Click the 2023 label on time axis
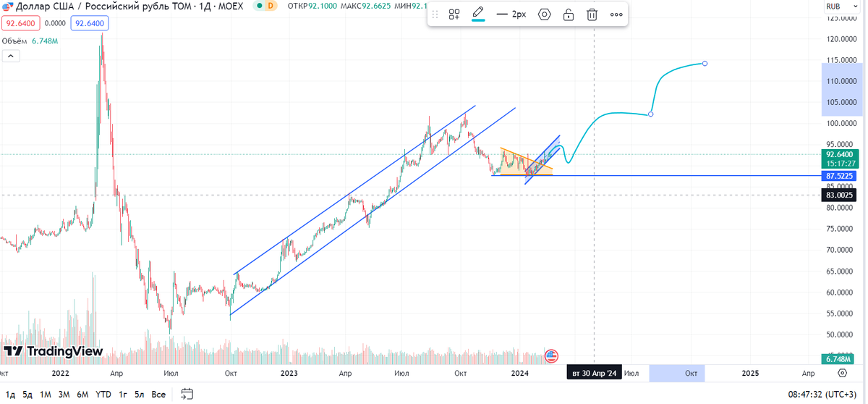 click(x=289, y=373)
